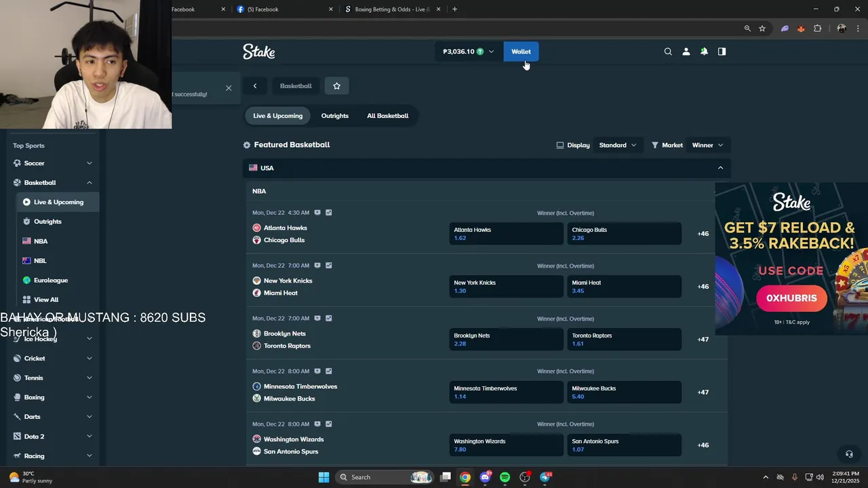Expand the Dota 2 sidebar menu
Screen dimensions: 868x488
(90, 436)
